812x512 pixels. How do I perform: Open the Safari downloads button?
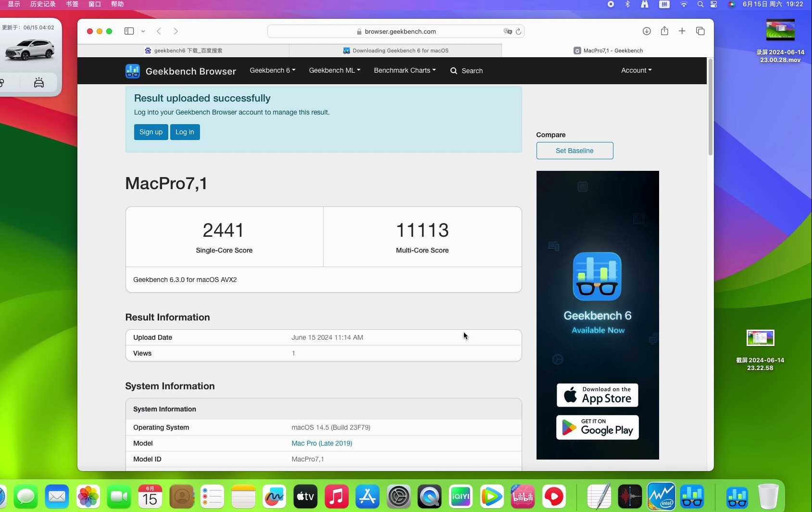tap(647, 31)
